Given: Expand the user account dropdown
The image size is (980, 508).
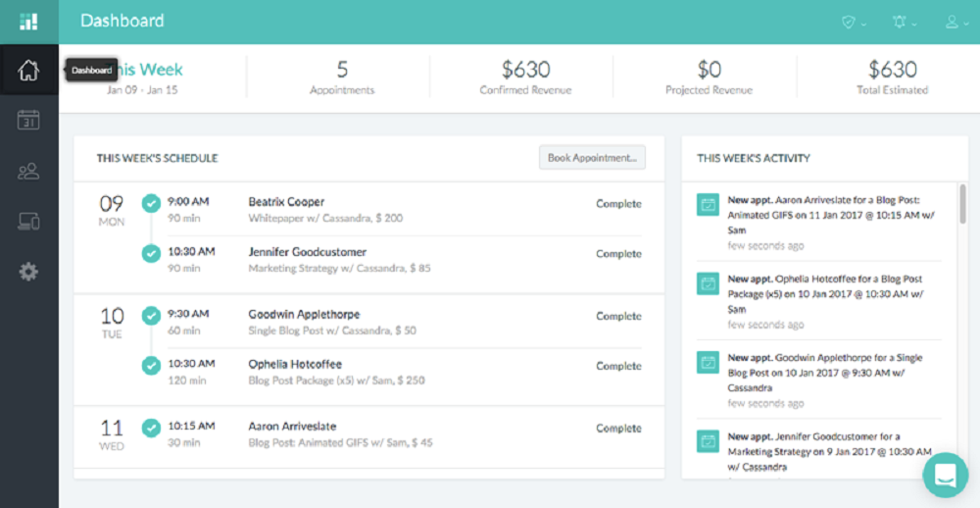Looking at the screenshot, I should pos(956,22).
